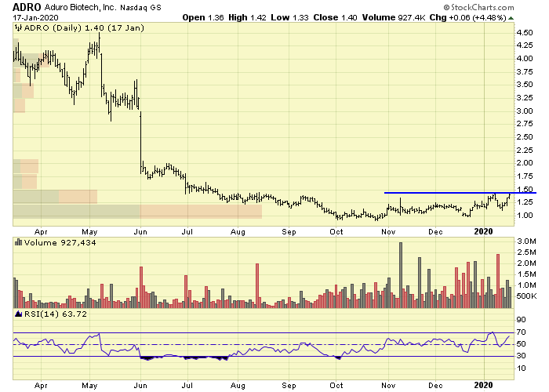Click the 90 label on the RSI axis
Screen dimensions: 549x392
tap(521, 320)
